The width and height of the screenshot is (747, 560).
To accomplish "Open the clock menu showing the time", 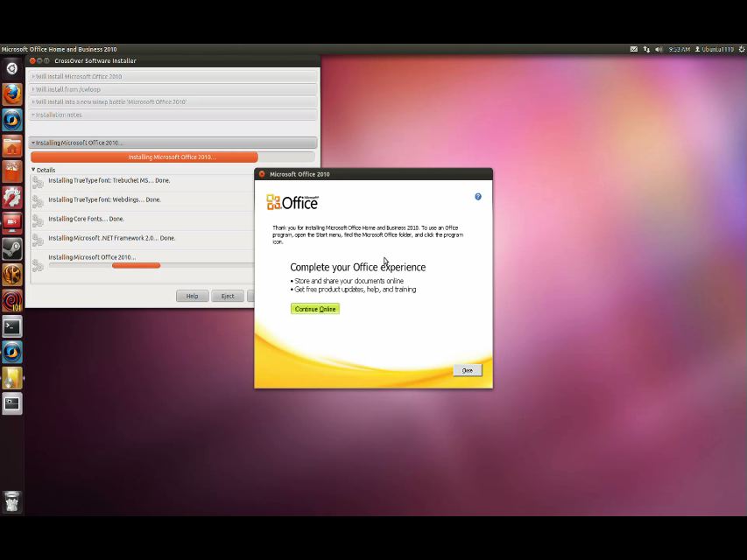I will tap(679, 49).
